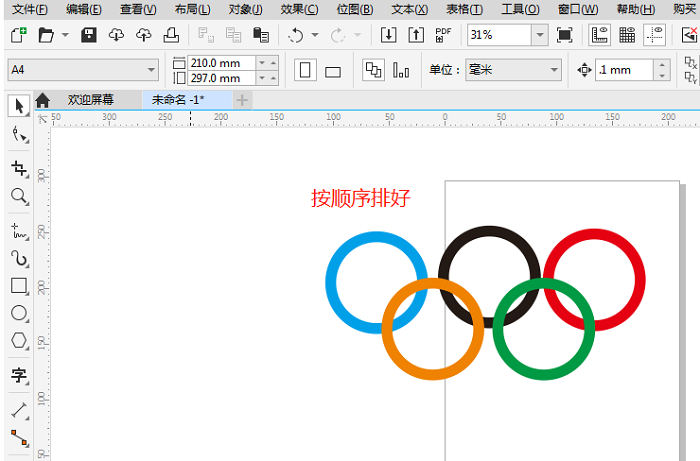Click the page width 210.0 mm field
700x461 pixels.
[220, 63]
